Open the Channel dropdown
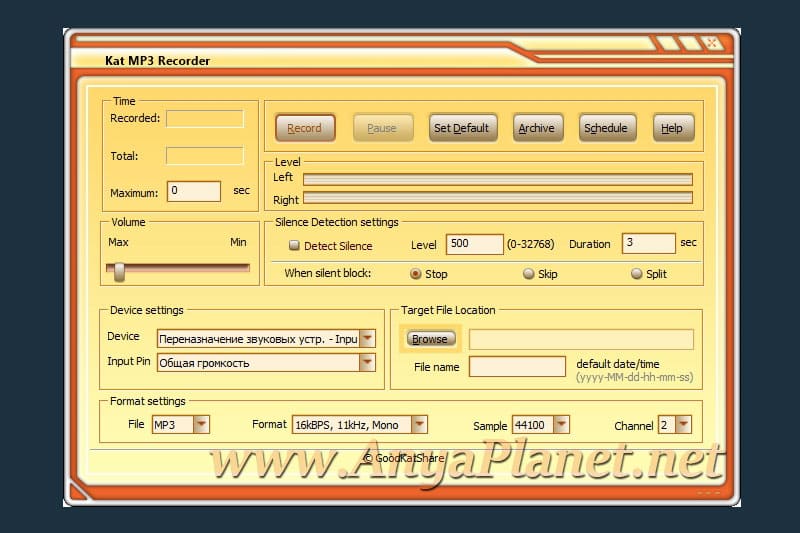Screen dimensions: 800x533 [683, 424]
